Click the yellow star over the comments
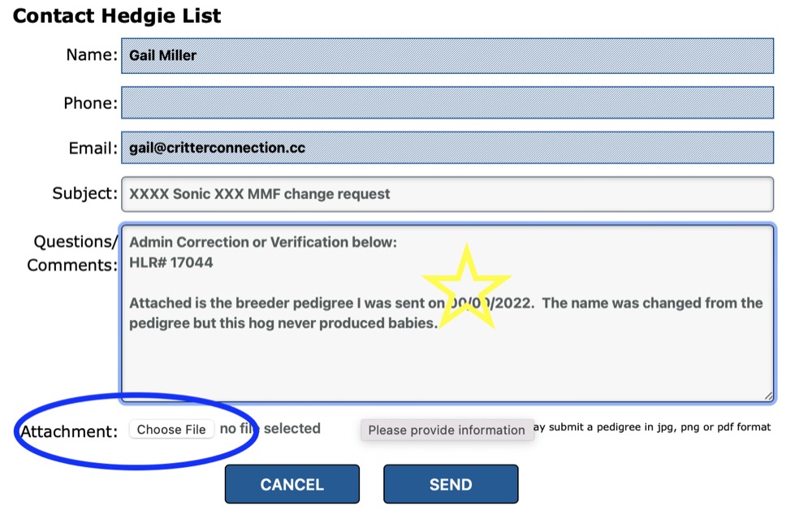 (x=467, y=284)
